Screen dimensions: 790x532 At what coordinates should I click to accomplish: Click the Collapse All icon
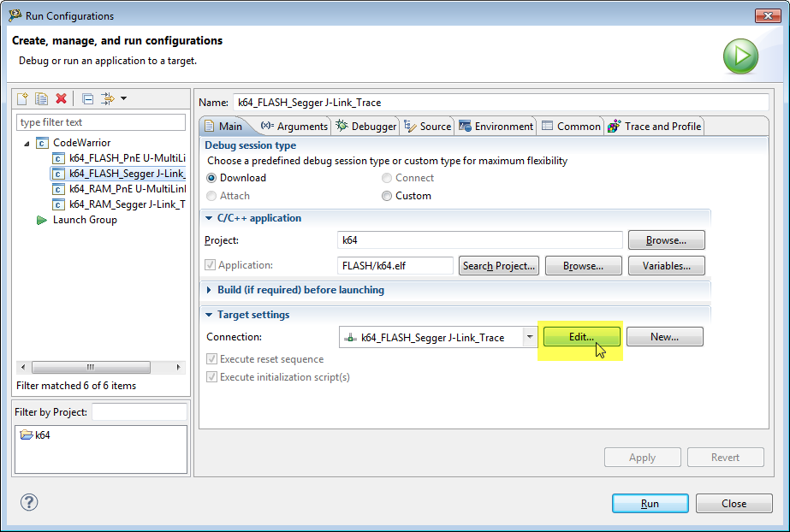pos(87,99)
